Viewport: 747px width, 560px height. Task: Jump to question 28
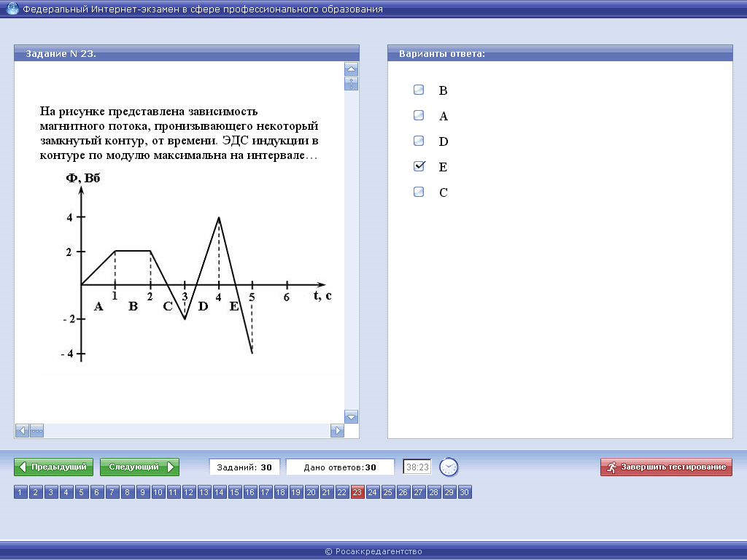point(433,492)
